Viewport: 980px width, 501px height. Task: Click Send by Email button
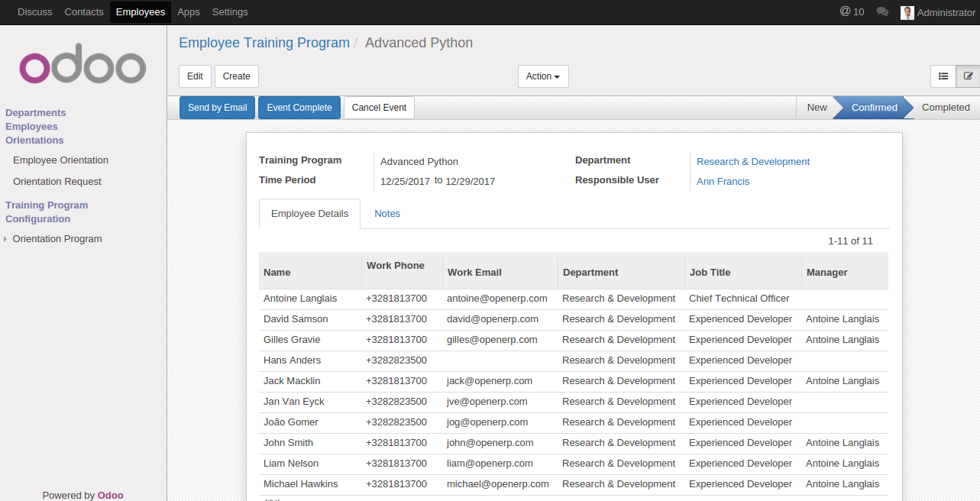[218, 108]
